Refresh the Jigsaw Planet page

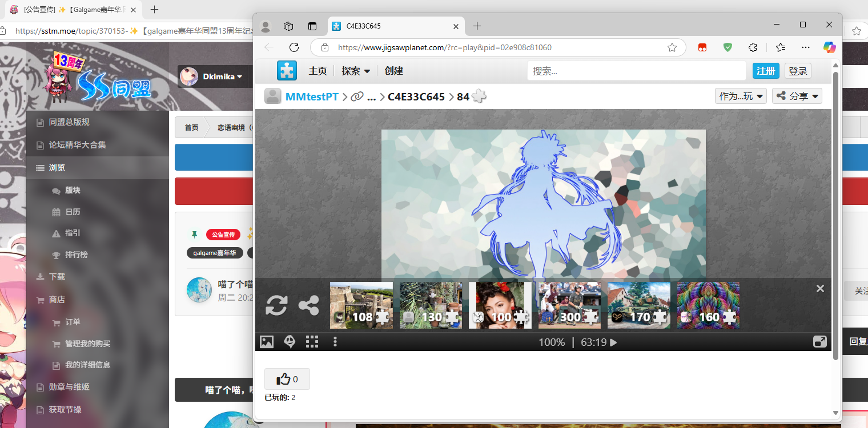(x=294, y=47)
